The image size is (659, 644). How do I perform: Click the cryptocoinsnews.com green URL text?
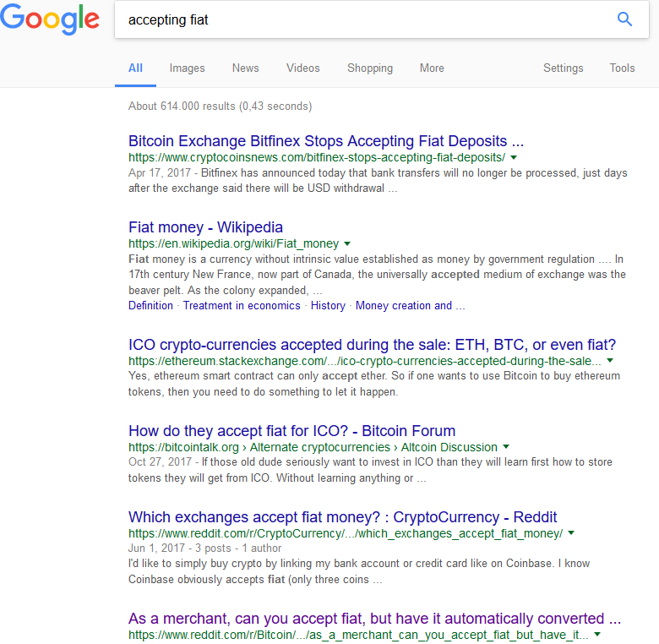(317, 158)
